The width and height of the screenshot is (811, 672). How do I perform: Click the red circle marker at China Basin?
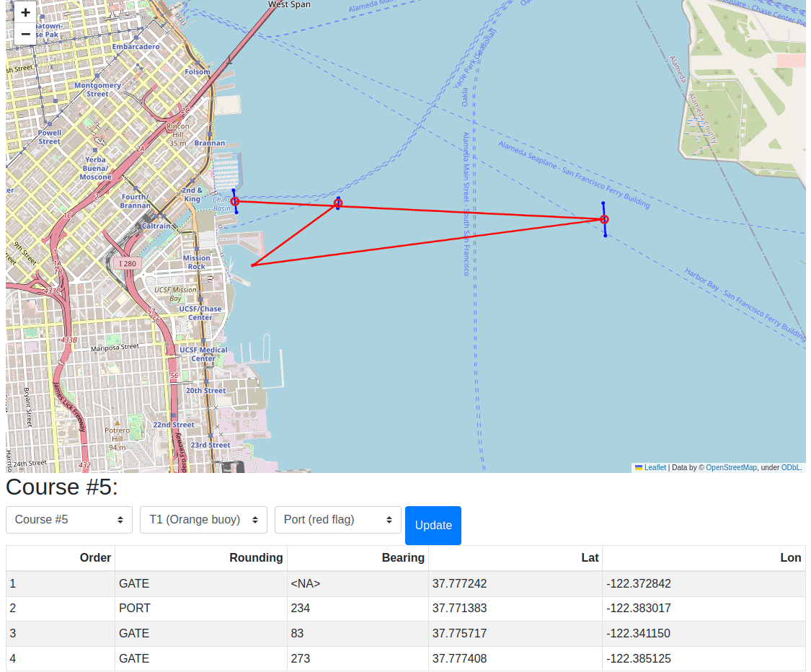point(235,201)
